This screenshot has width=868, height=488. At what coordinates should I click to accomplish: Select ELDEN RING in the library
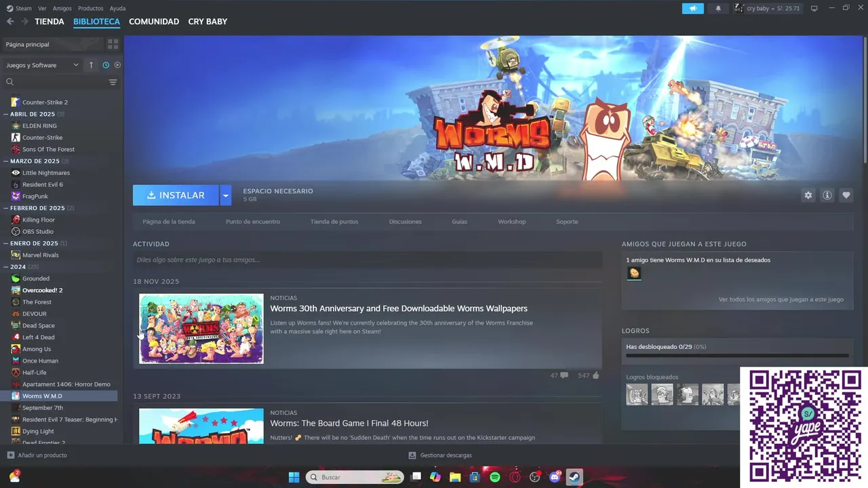pyautogui.click(x=39, y=125)
